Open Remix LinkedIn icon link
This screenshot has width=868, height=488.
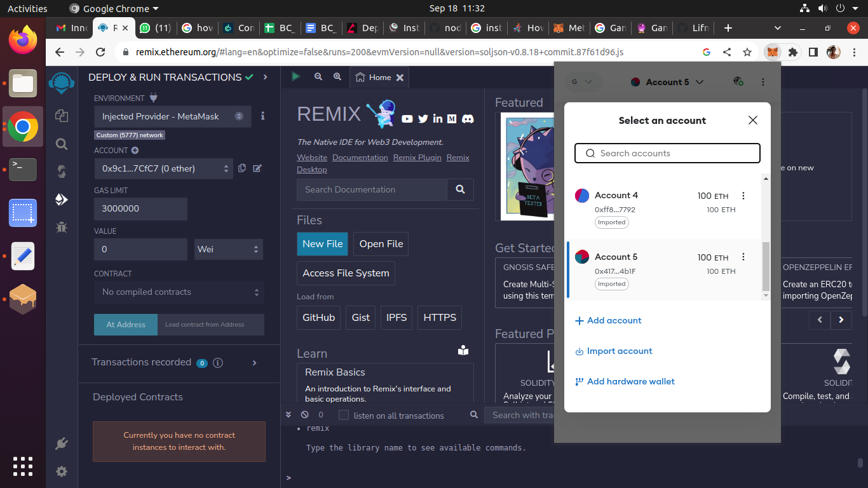tap(438, 119)
